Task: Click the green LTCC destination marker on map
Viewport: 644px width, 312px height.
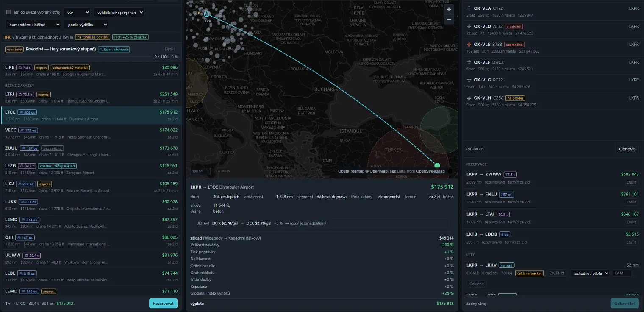Action: click(437, 166)
